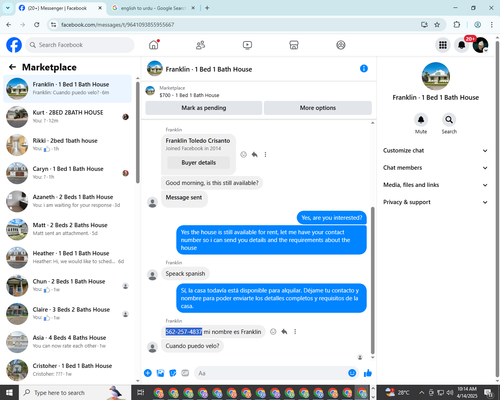Open more actions plus icon in composer
Image resolution: width=500 pixels, height=400 pixels.
point(148,373)
